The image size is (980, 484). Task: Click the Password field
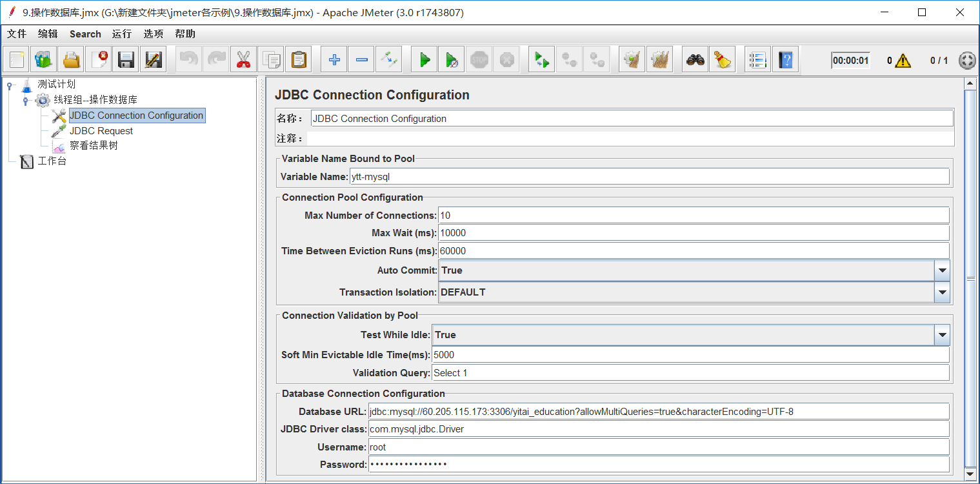(659, 465)
